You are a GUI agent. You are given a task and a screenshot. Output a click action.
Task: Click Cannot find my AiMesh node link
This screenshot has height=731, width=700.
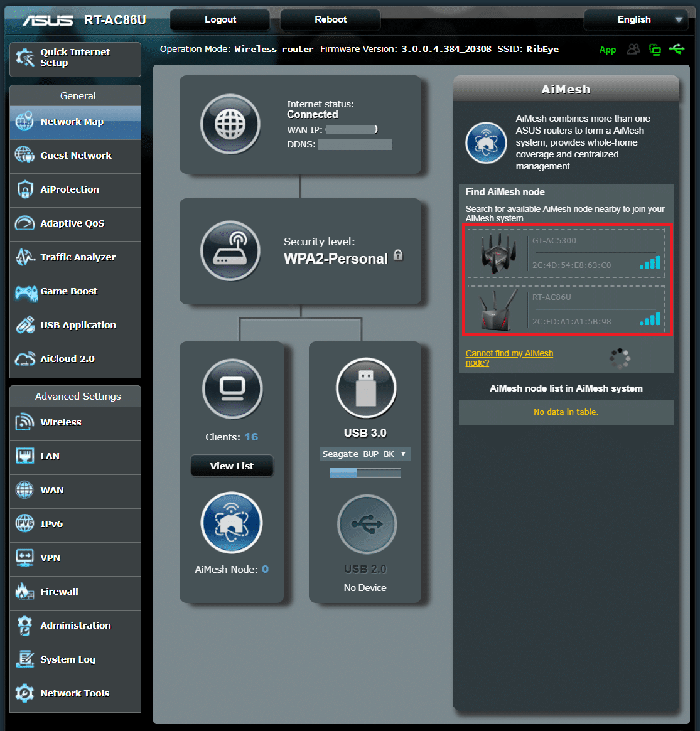[x=509, y=358]
